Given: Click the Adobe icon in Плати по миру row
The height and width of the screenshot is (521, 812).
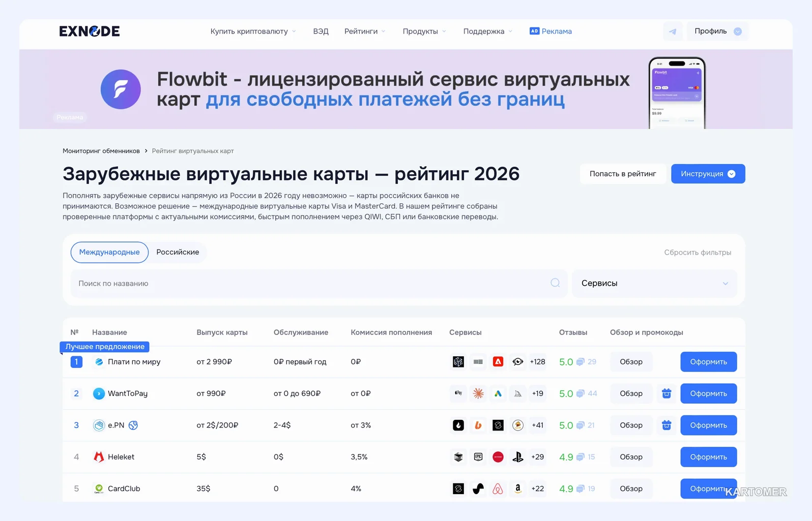Looking at the screenshot, I should point(498,362).
